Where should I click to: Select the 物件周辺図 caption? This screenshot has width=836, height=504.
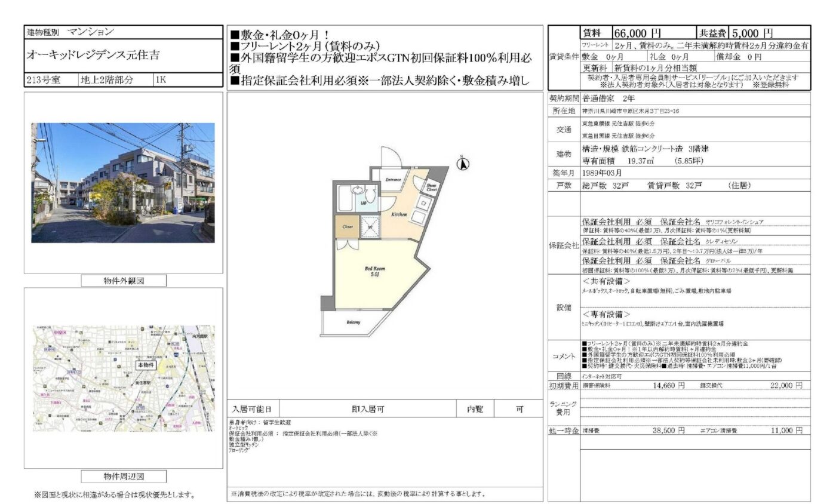point(124,477)
